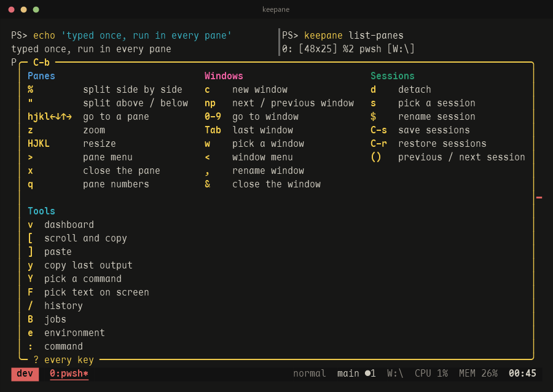Click the red close window button
Image resolution: width=553 pixels, height=392 pixels.
click(x=11, y=9)
